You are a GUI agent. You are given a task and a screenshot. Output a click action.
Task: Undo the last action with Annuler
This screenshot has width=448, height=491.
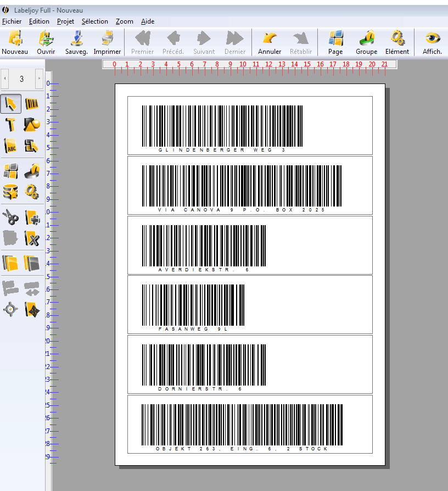pyautogui.click(x=270, y=42)
